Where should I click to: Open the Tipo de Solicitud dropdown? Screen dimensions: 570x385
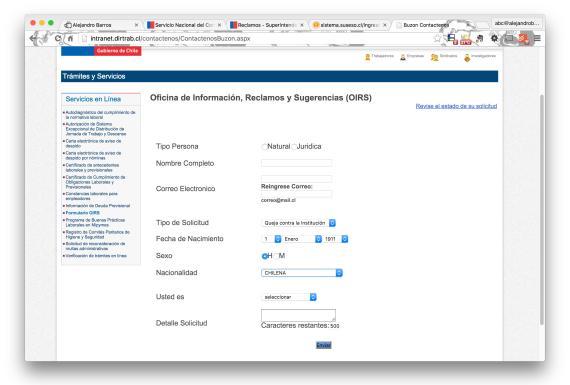tap(298, 223)
